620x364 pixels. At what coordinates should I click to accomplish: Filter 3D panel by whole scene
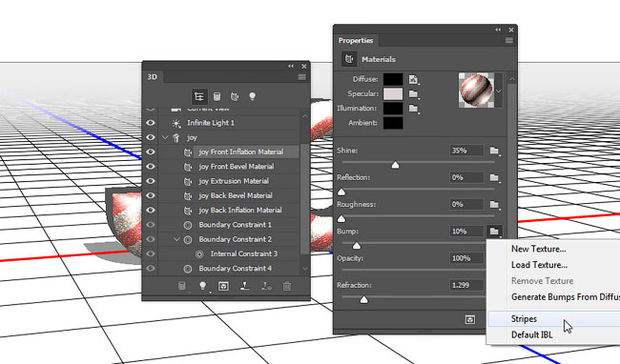(199, 96)
